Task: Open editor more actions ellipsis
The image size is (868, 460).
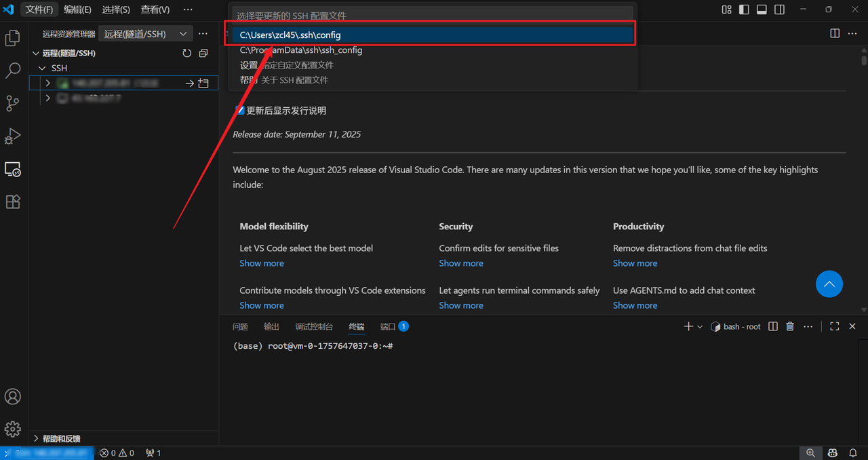Action: click(853, 33)
